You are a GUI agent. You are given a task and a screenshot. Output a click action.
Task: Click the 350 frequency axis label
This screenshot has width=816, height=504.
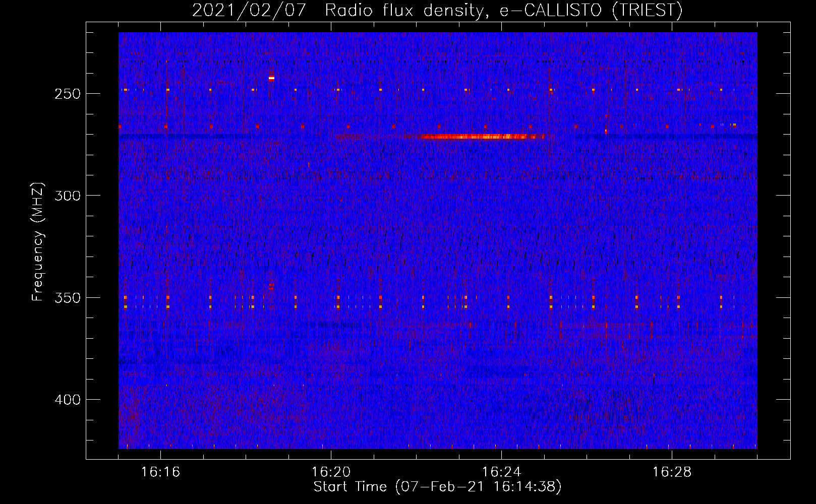(67, 298)
